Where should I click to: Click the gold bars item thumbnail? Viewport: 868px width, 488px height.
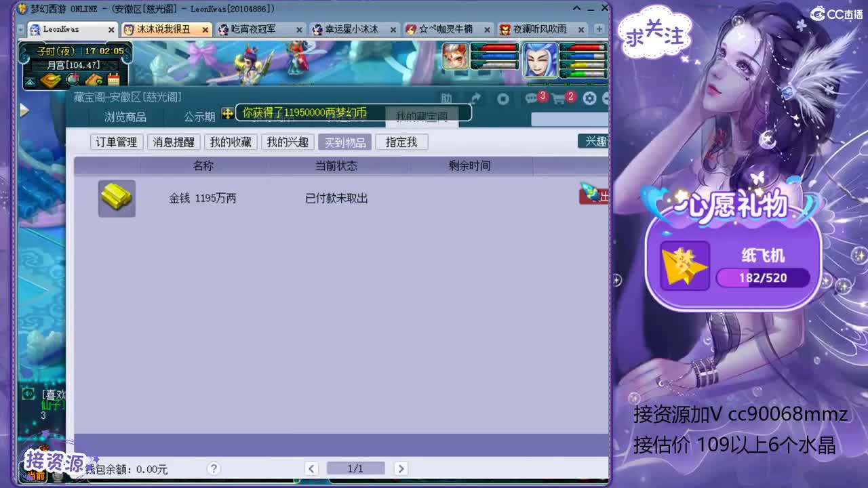pyautogui.click(x=117, y=198)
